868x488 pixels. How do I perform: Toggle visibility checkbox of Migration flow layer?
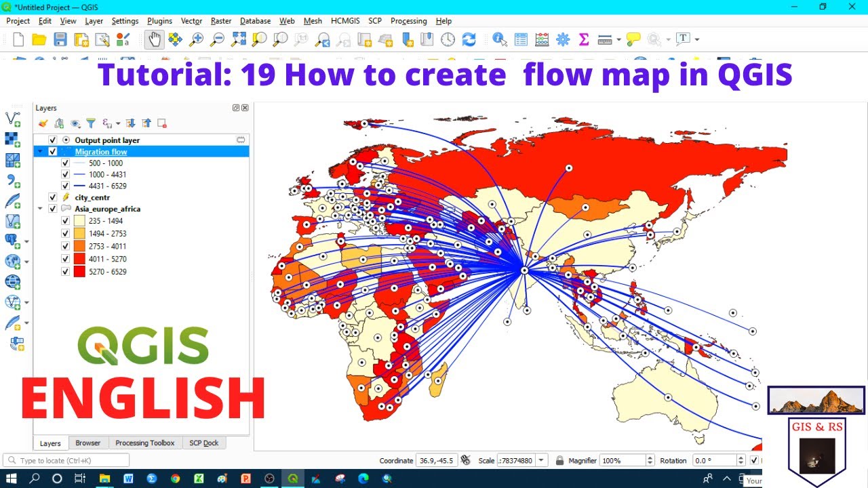pos(53,152)
